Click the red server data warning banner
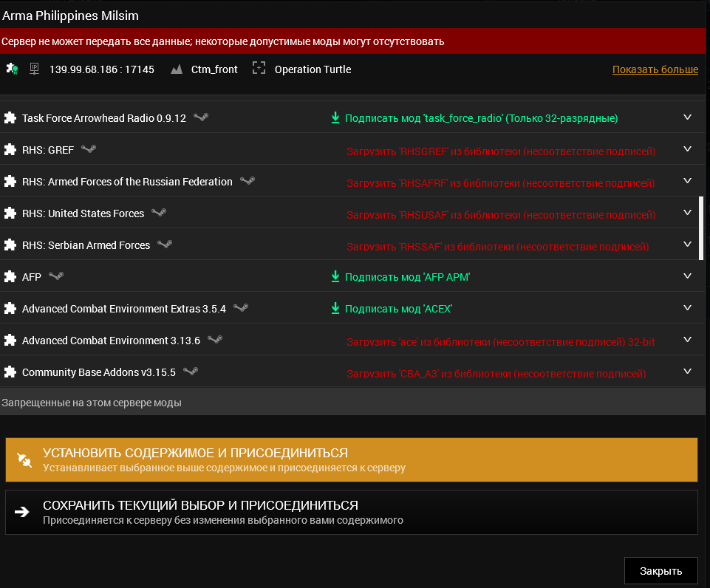 coord(352,41)
